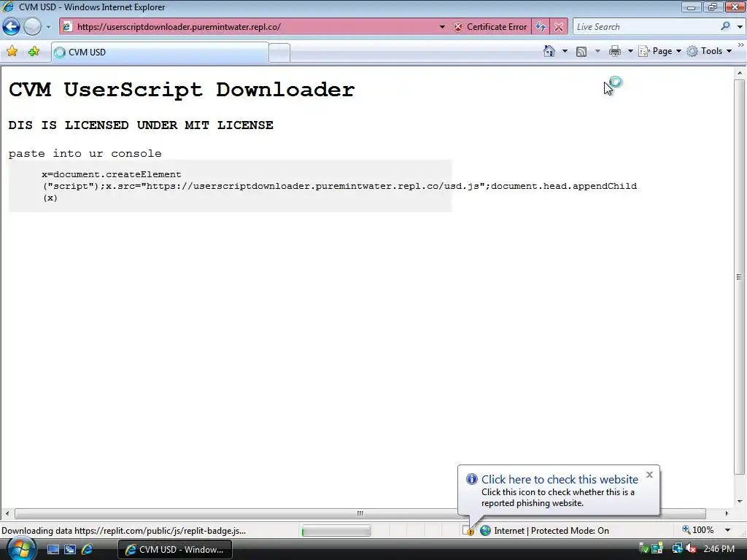
Task: Open the Certificate Error warning
Action: click(490, 27)
